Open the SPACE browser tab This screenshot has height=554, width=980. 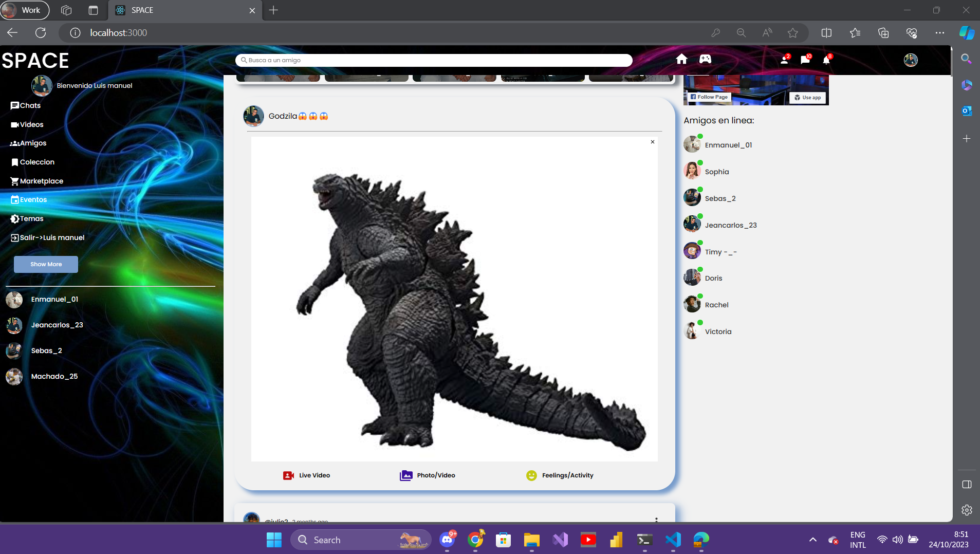tap(185, 10)
